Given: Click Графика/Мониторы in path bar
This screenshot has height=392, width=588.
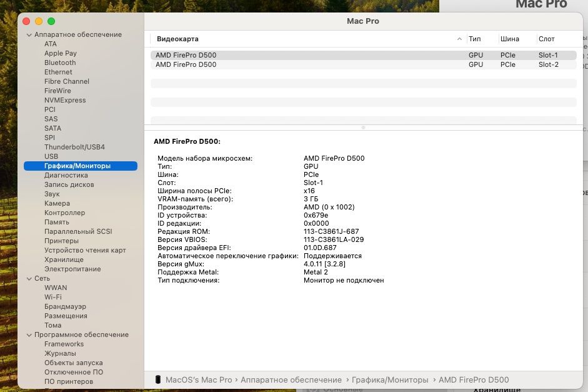Looking at the screenshot, I should 390,379.
